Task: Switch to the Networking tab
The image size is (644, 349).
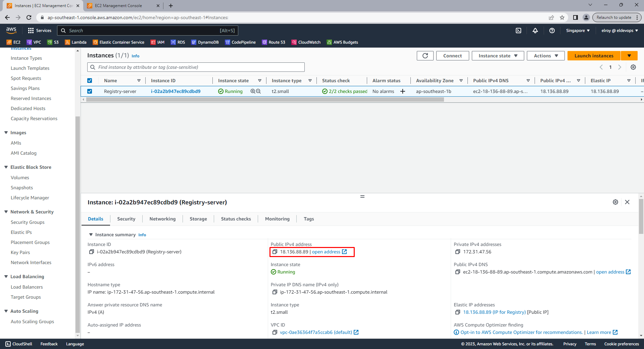Action: tap(162, 219)
